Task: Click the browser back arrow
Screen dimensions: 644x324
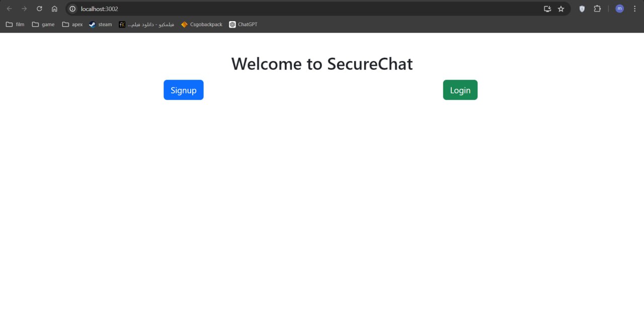Action: [9, 9]
